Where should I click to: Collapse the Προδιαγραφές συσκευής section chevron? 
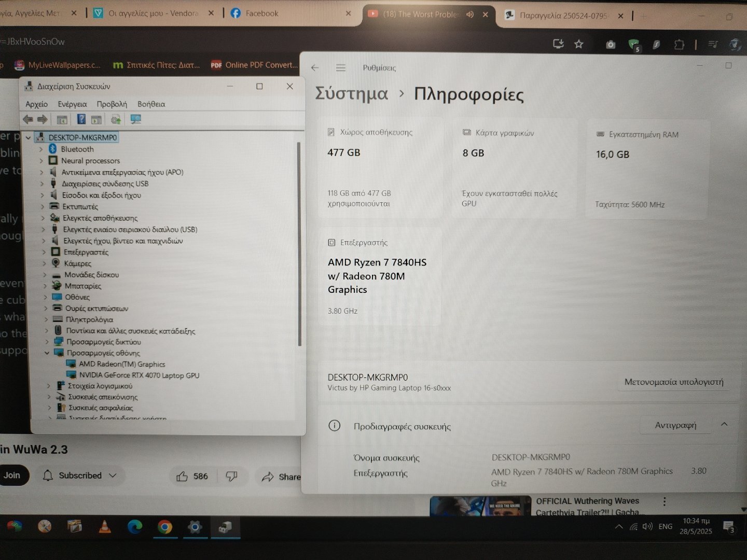click(724, 425)
